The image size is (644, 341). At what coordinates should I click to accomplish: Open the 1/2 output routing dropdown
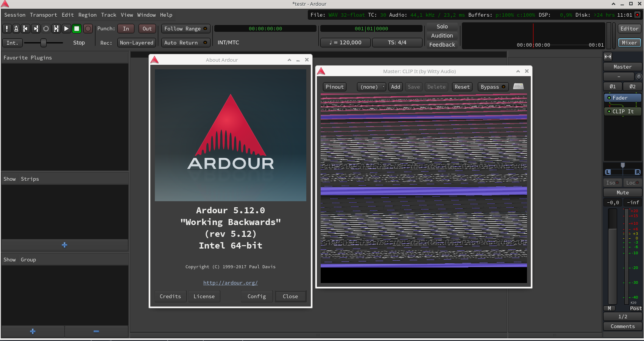click(x=622, y=316)
